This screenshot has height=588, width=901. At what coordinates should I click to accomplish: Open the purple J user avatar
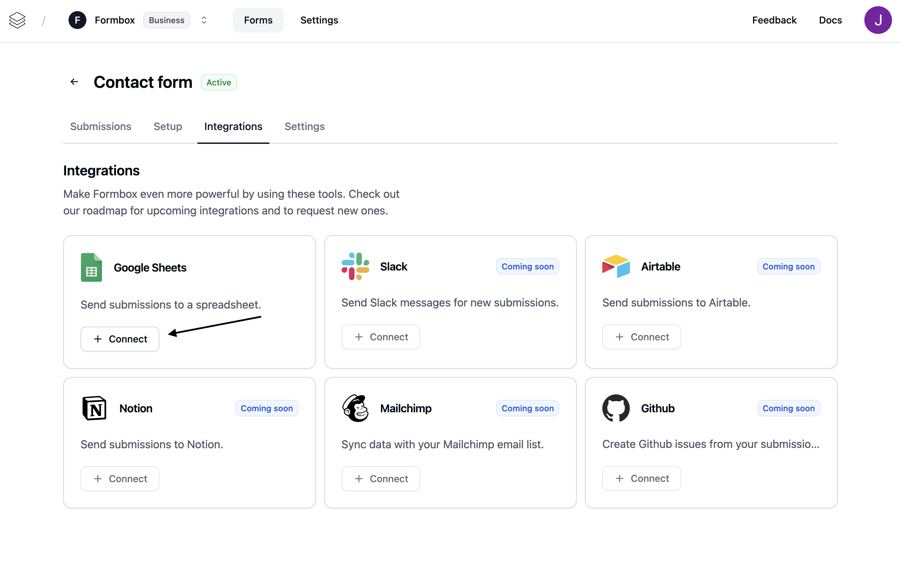coord(877,20)
